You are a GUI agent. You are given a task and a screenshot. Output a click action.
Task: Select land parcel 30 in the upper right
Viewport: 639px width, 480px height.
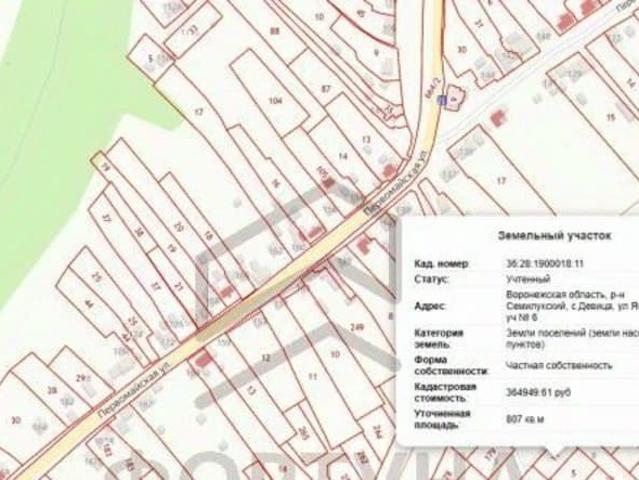pyautogui.click(x=461, y=49)
